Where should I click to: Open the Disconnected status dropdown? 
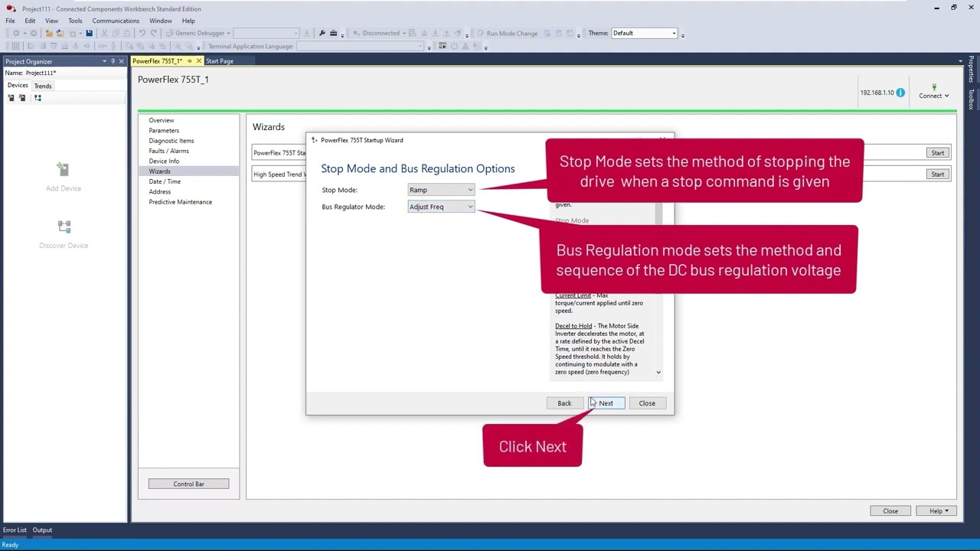click(x=403, y=33)
